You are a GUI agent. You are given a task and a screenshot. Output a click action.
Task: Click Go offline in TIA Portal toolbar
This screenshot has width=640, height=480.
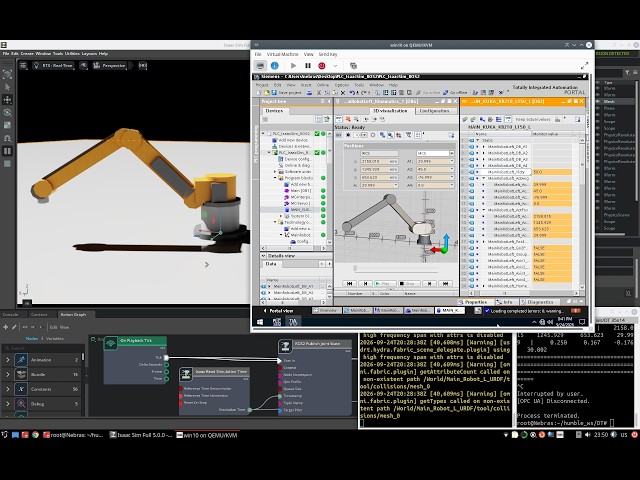point(455,93)
